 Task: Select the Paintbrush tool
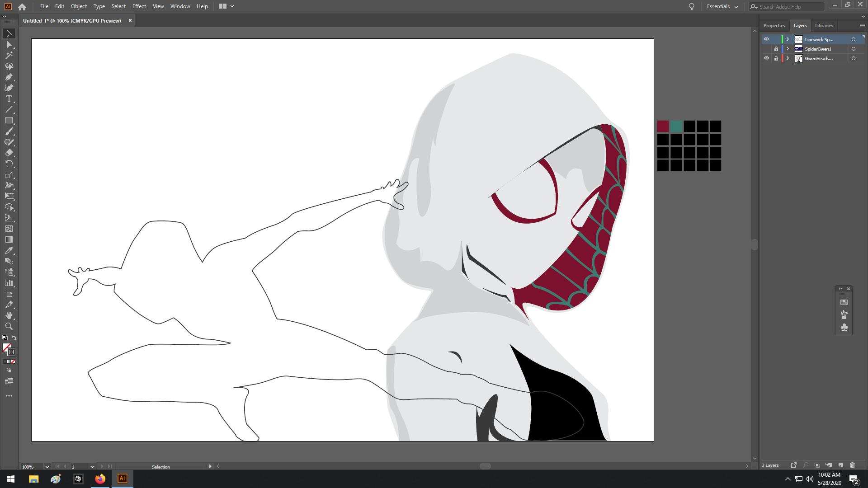9,131
